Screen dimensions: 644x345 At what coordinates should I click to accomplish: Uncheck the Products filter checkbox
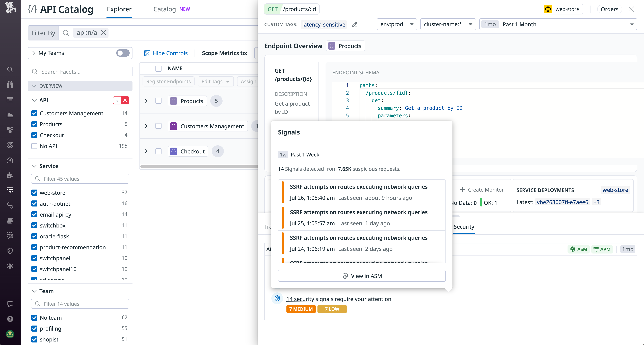click(x=35, y=124)
